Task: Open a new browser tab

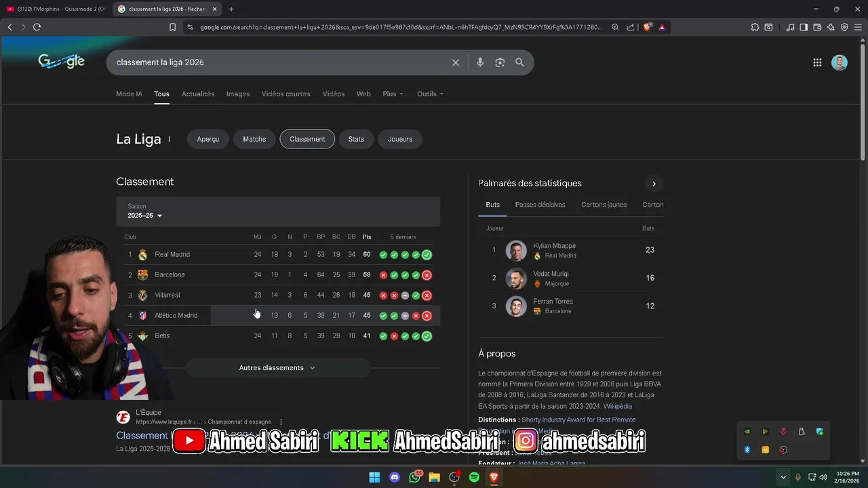Action: coord(231,9)
